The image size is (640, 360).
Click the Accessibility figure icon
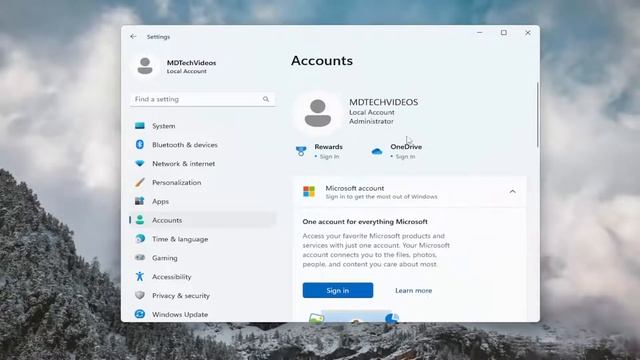click(x=140, y=276)
